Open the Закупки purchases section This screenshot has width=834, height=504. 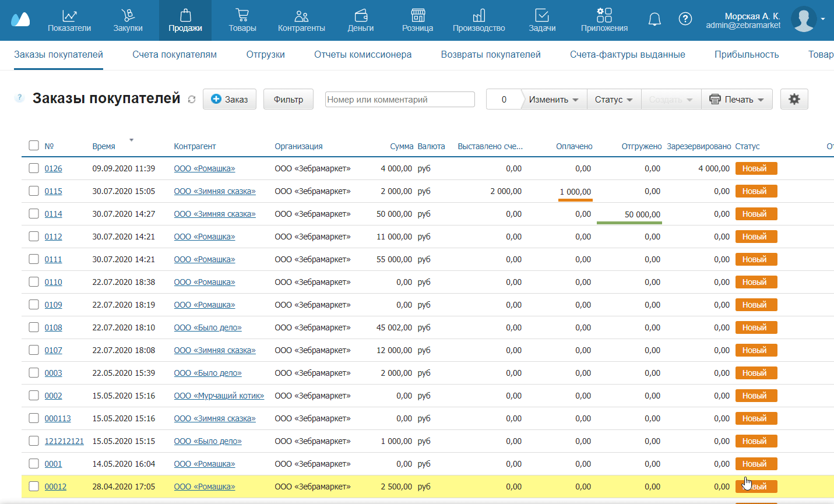tap(128, 20)
